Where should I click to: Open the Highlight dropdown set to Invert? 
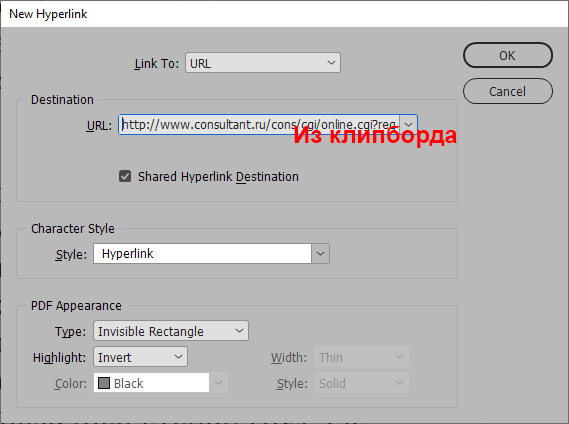[x=140, y=357]
